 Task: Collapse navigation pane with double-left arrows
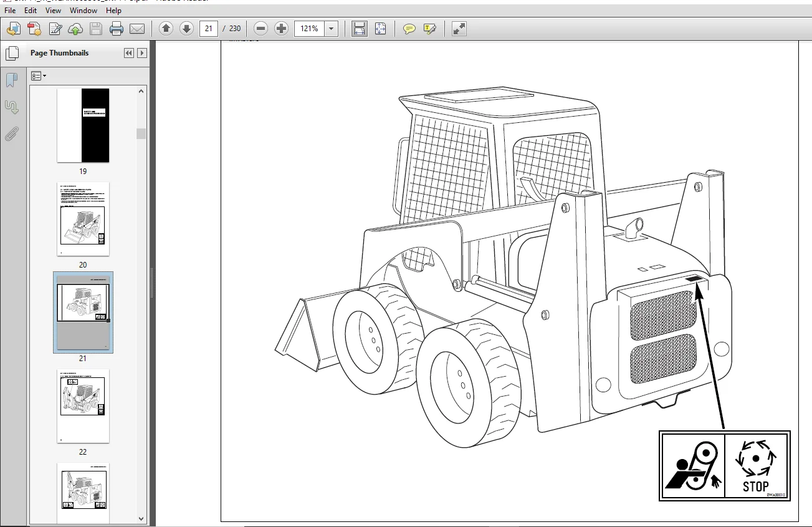point(129,53)
